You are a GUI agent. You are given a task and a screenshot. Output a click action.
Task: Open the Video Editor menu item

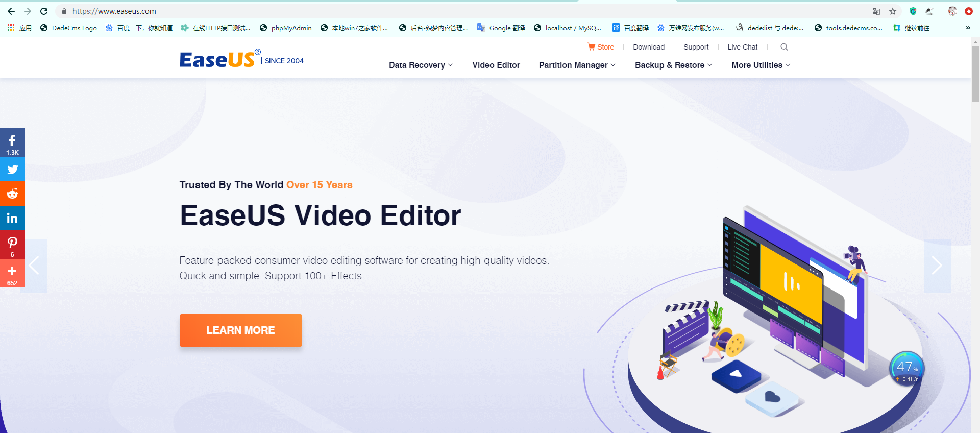(496, 65)
